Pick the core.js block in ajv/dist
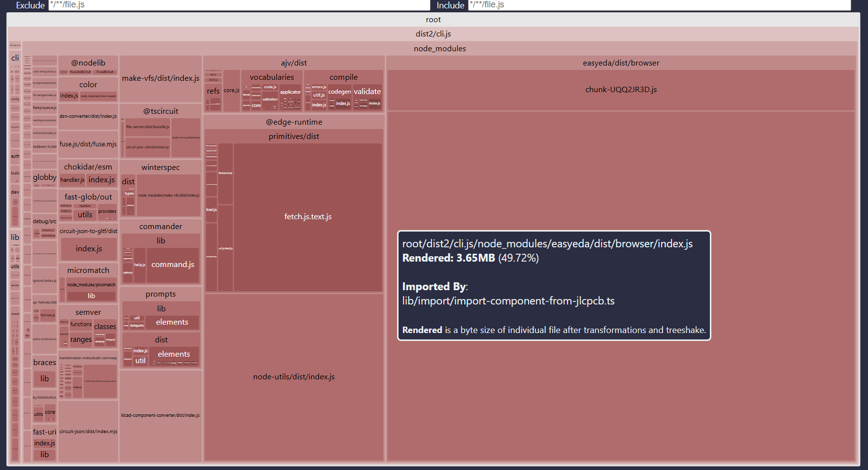Image resolution: width=868 pixels, height=470 pixels. (232, 91)
